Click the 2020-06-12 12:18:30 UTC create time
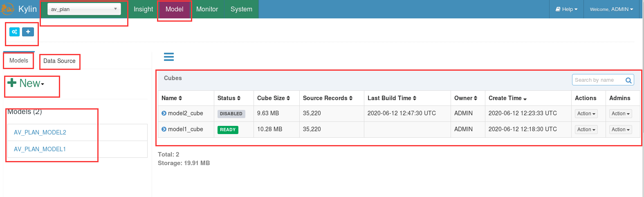This screenshot has height=197, width=644. coord(523,129)
